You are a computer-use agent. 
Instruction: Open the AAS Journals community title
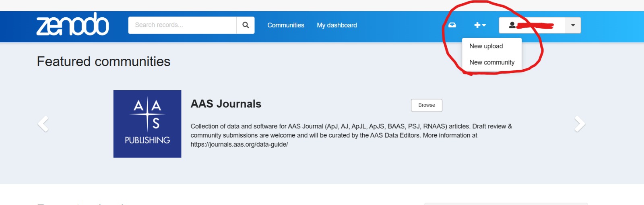pyautogui.click(x=226, y=104)
